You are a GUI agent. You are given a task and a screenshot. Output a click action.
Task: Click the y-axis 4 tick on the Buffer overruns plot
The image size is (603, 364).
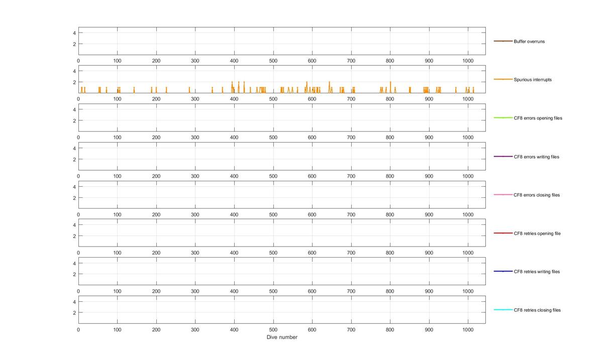(x=74, y=33)
